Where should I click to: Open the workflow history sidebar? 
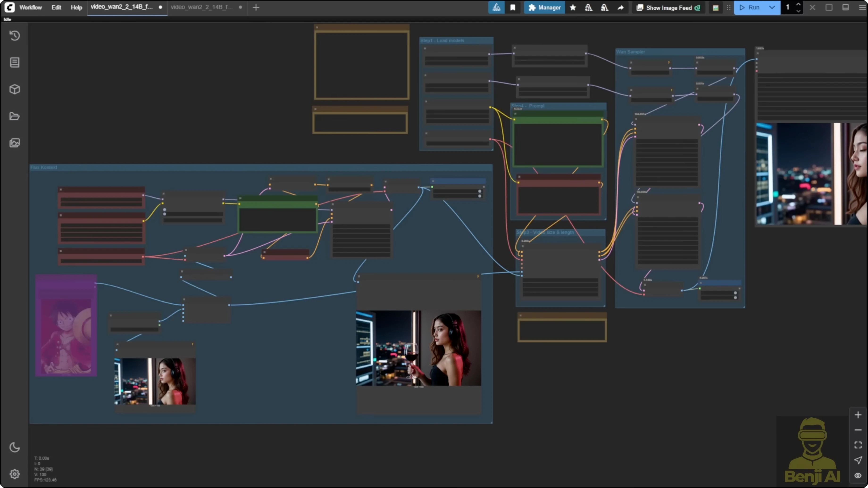15,35
